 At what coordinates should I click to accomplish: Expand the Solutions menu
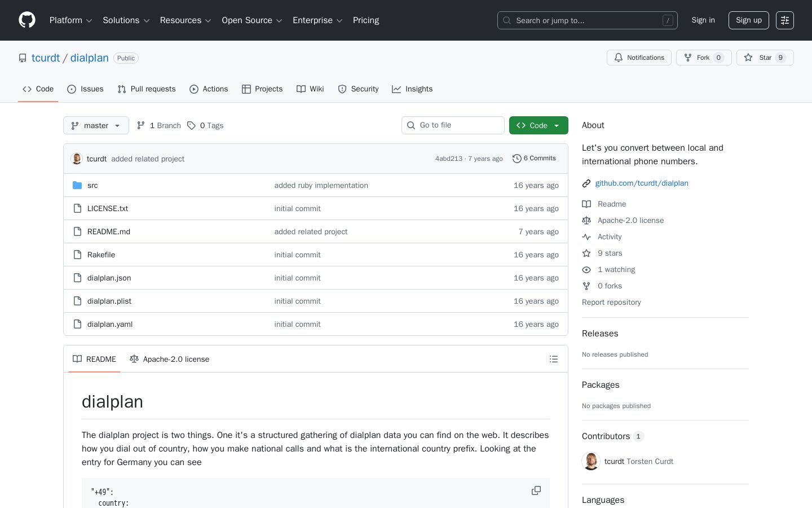[126, 20]
